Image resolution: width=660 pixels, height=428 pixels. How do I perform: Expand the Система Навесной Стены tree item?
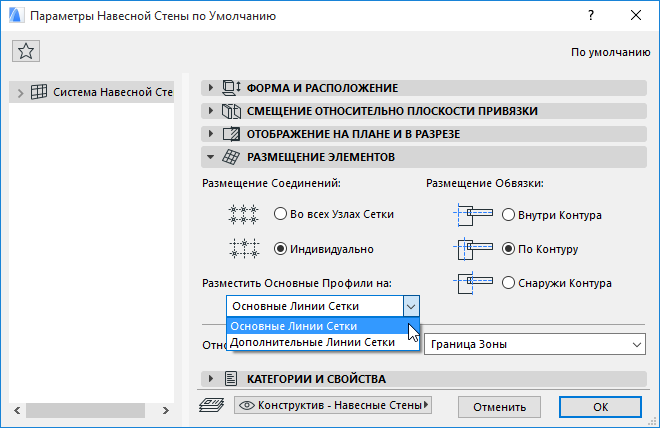click(x=20, y=93)
